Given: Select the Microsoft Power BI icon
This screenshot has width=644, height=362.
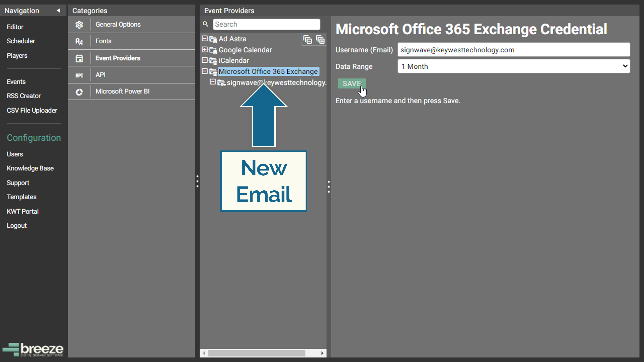Looking at the screenshot, I should click(x=79, y=92).
